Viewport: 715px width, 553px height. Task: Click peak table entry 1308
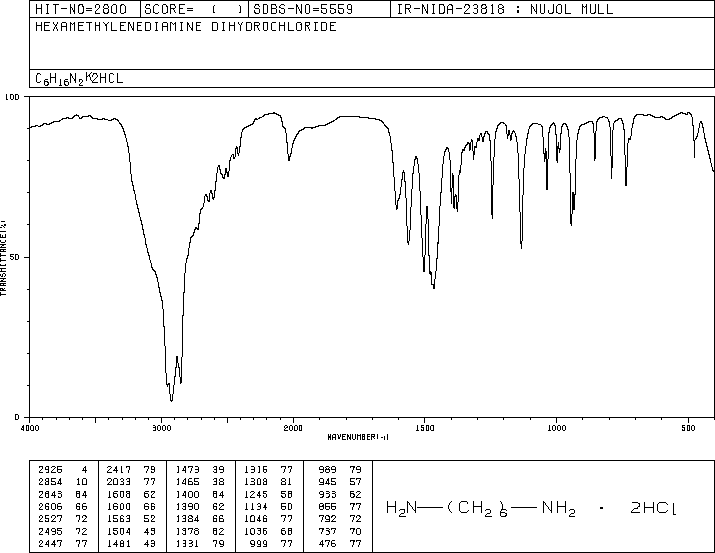(256, 482)
